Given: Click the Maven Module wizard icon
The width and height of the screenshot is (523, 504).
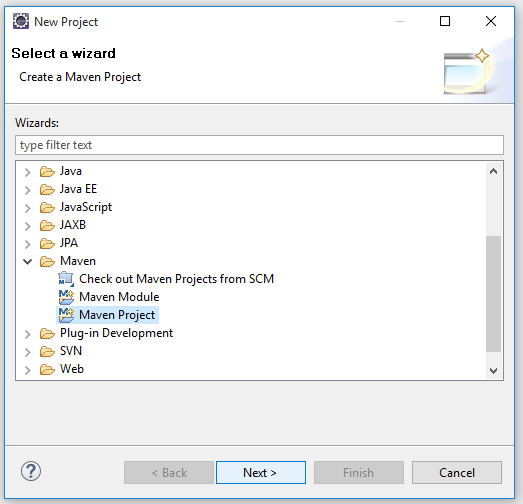Looking at the screenshot, I should tap(66, 297).
